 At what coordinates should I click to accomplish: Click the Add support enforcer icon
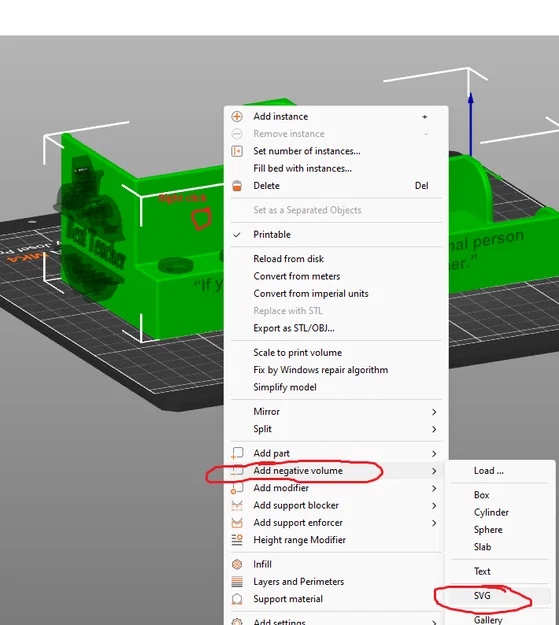tap(237, 523)
